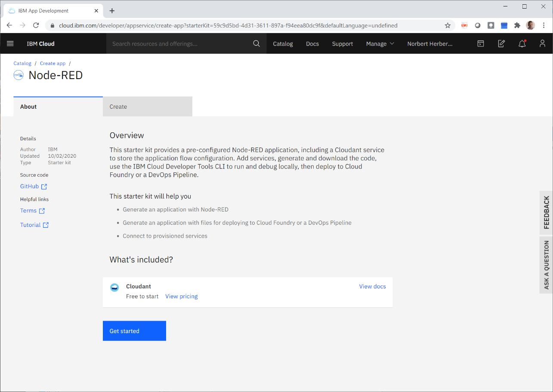Open the Chrome extensions puzzle icon

coord(517,25)
